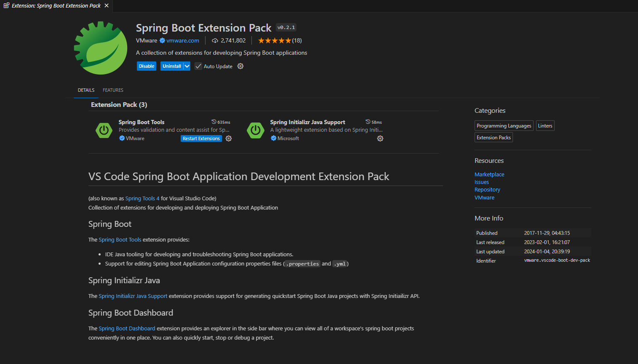The height and width of the screenshot is (364, 638).
Task: Click the VMware badge under Spring Boot Tools
Action: (122, 138)
